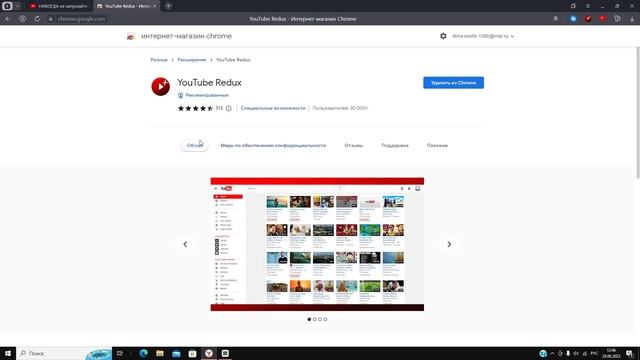Viewport: 640px width, 360px height.
Task: Click Удалить из Chrome button
Action: [x=453, y=83]
